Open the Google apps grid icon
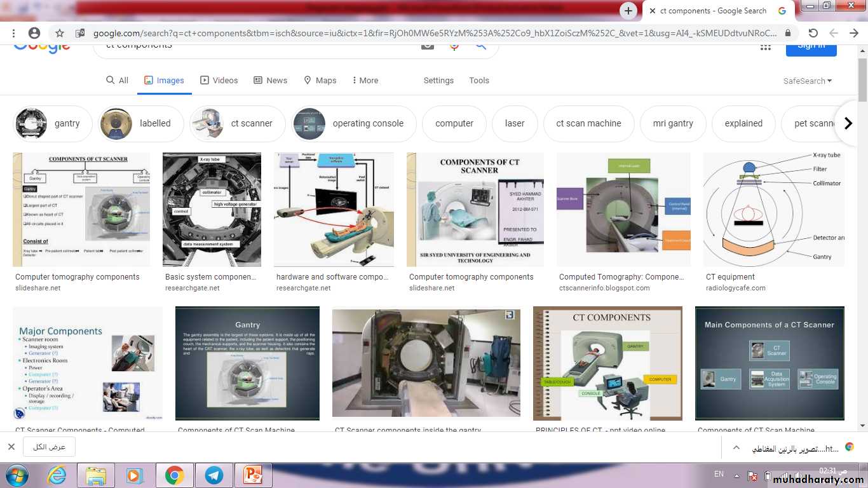The width and height of the screenshot is (868, 488). coord(765,45)
